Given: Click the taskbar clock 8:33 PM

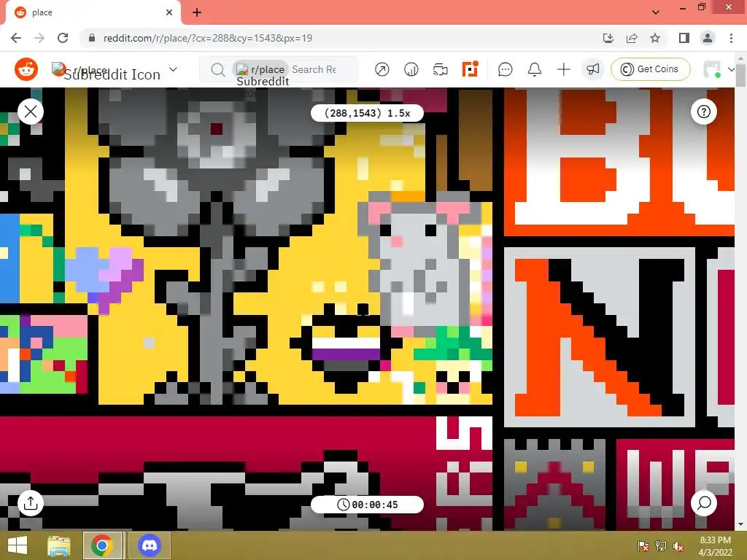Looking at the screenshot, I should [715, 545].
